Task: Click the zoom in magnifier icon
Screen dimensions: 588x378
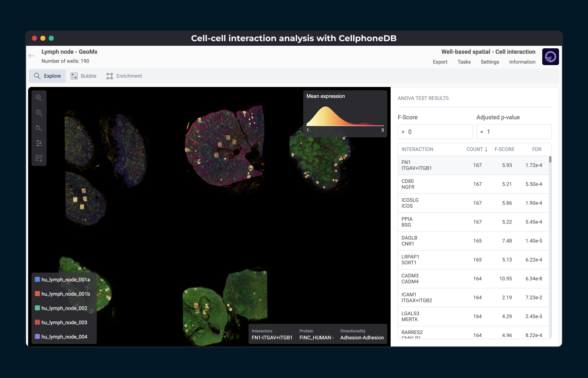Action: (39, 98)
